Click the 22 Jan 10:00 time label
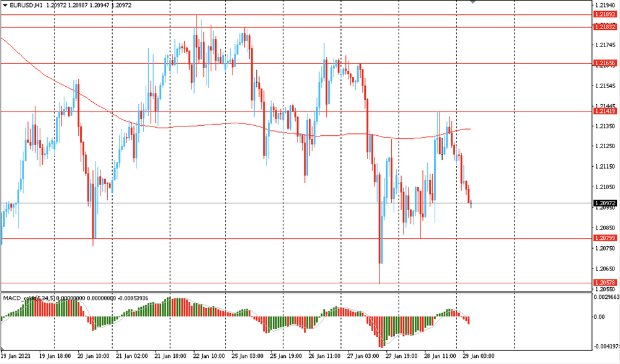 coord(209,356)
